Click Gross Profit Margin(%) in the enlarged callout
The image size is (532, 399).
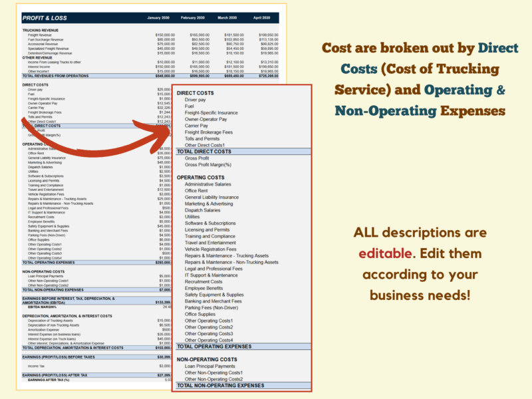(208, 165)
